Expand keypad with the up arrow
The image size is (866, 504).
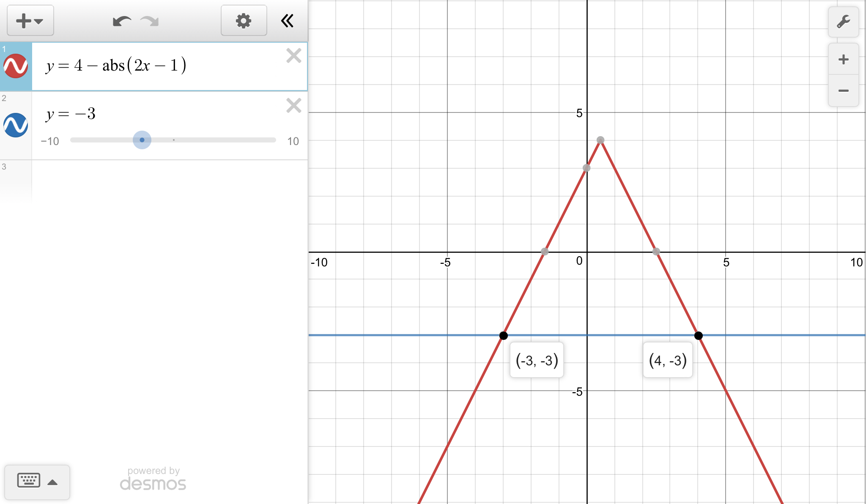(x=52, y=482)
